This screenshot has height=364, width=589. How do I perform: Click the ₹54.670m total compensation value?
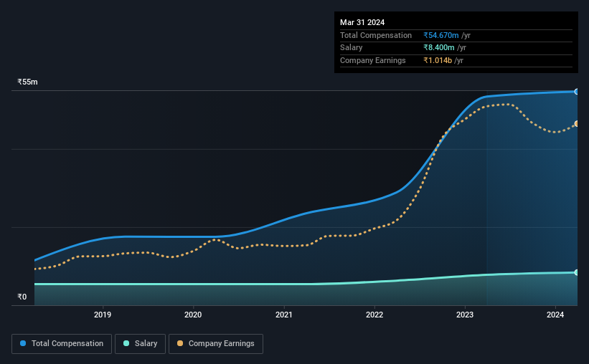pos(441,35)
